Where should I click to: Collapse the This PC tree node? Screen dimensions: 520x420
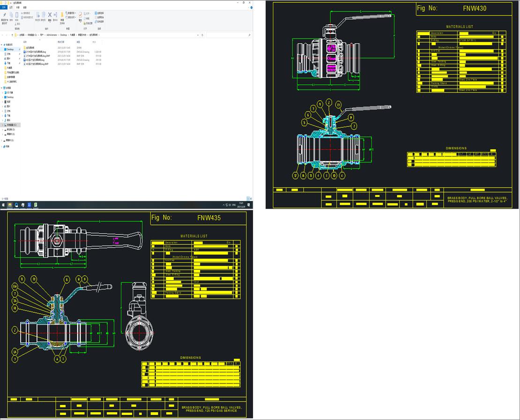coord(2,88)
